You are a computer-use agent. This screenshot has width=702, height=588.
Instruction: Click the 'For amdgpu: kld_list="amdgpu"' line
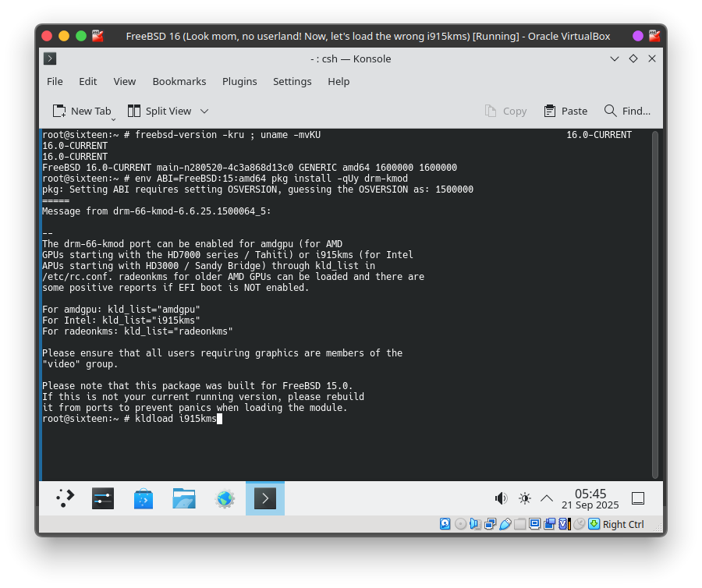pos(121,310)
